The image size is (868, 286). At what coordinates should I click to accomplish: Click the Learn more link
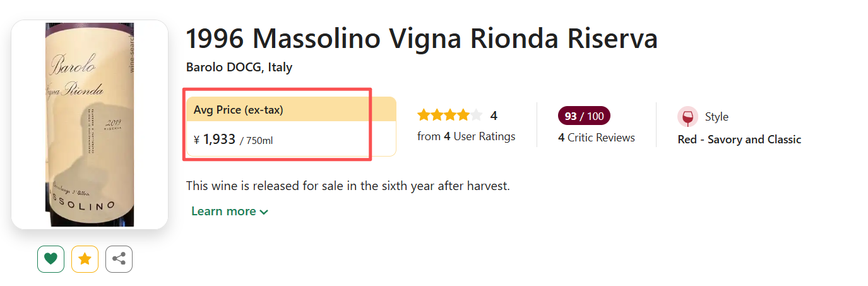223,212
